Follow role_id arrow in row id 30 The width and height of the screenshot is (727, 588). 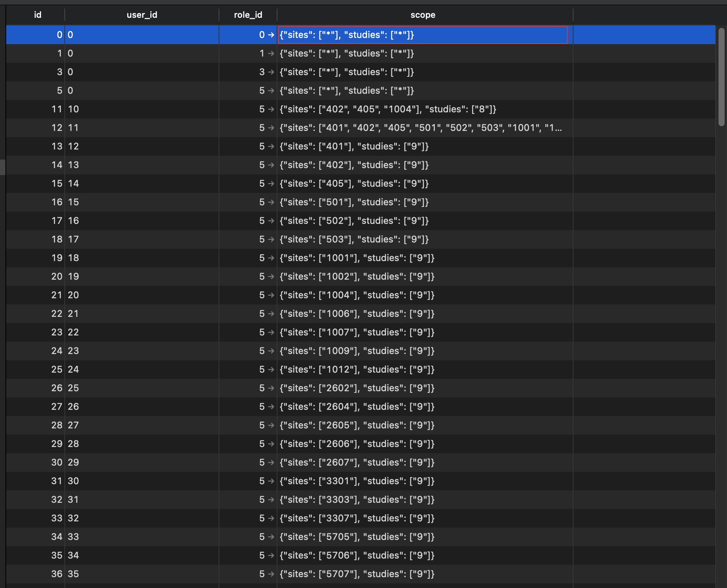pos(271,462)
